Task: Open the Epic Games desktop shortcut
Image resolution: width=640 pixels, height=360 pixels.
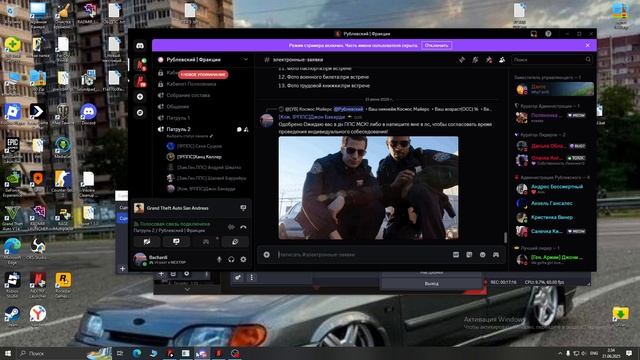Action: (12, 148)
